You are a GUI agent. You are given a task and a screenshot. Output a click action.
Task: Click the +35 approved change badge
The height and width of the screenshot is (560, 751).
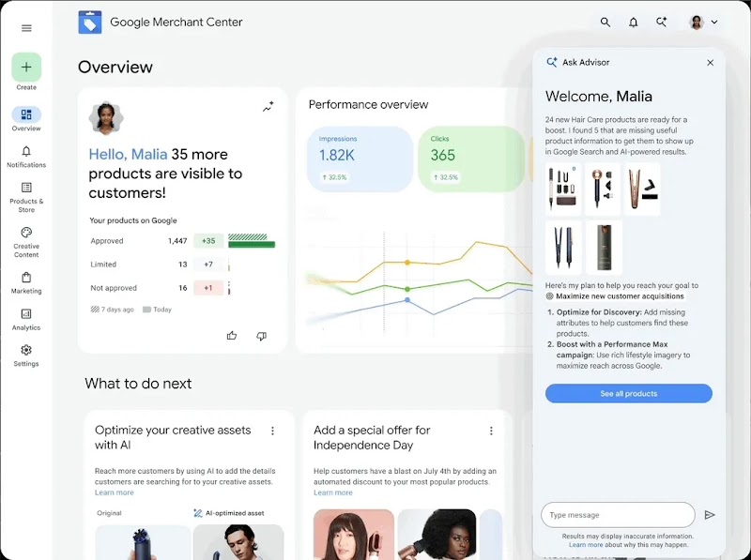point(208,241)
